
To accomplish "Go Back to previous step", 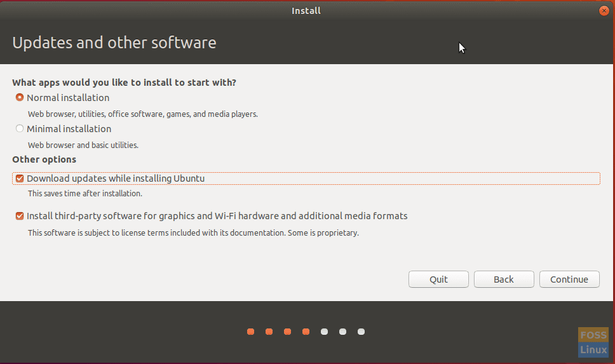I will [x=504, y=280].
